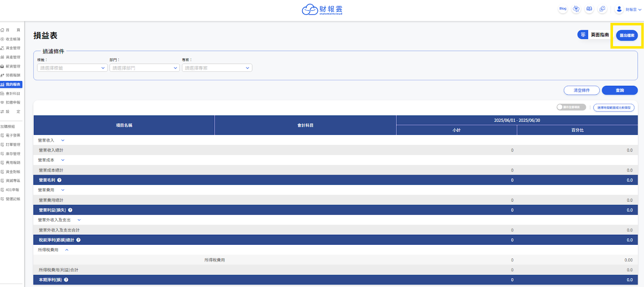
Task: Click the indented 所得稅費用 account entry
Action: 215,260
